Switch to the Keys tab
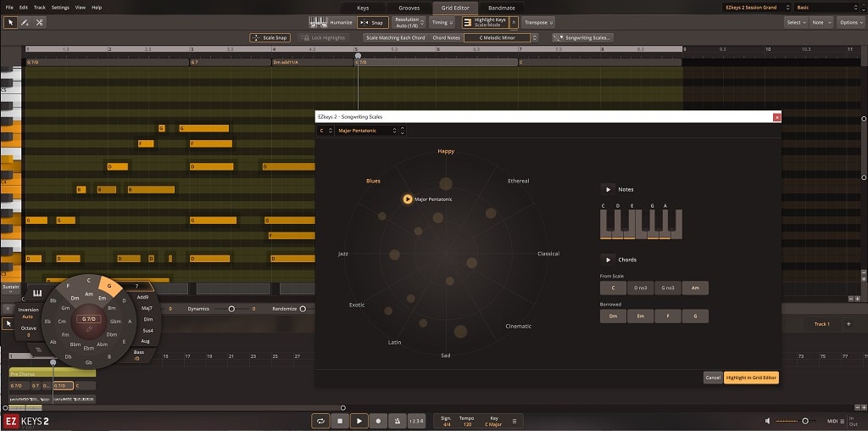The image size is (868, 431). (363, 8)
